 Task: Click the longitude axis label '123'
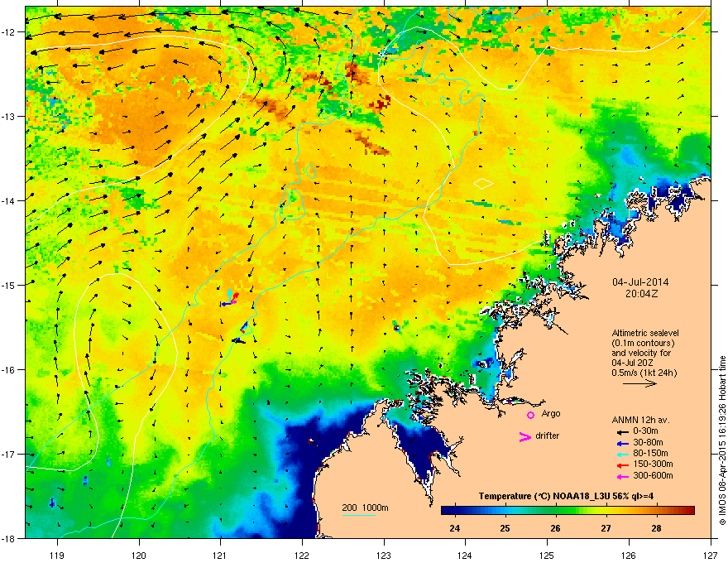click(x=384, y=555)
